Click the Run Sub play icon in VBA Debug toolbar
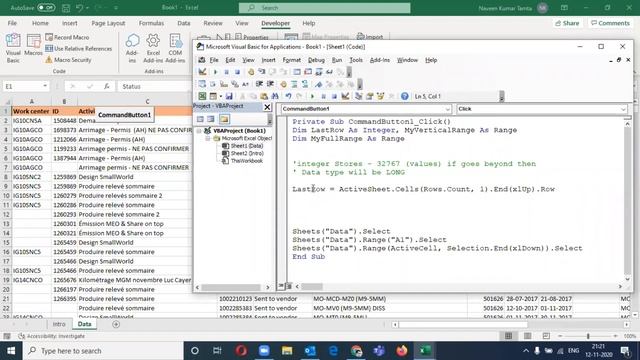Viewport: 640px width, 360px height. click(x=215, y=72)
